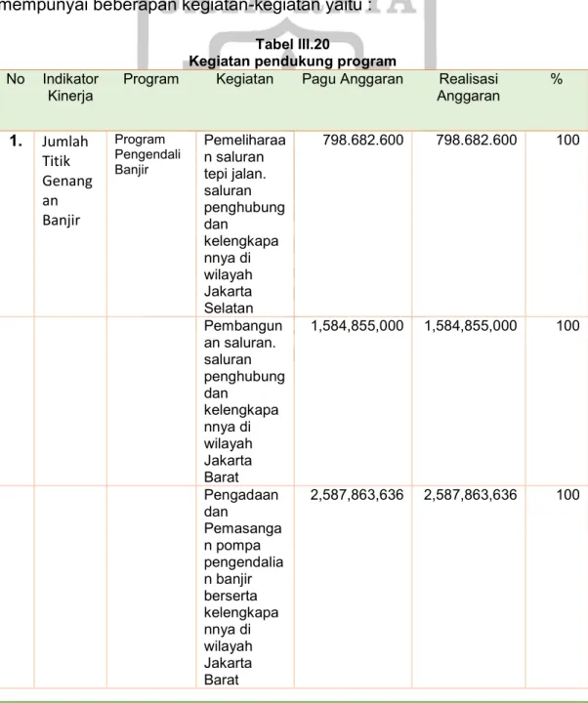Select the 'Indikator Kinerja' column header
The height and width of the screenshot is (703, 588).
[x=70, y=87]
